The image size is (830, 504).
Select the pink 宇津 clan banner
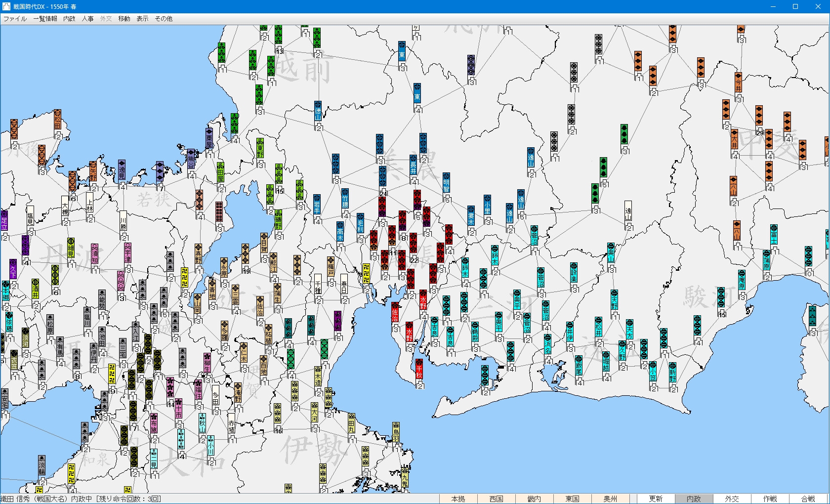pos(127,253)
